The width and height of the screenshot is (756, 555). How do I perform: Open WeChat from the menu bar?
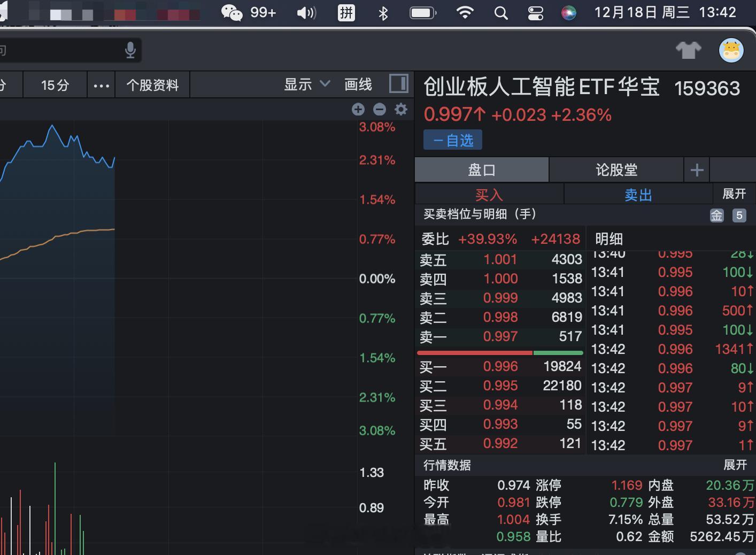pyautogui.click(x=232, y=12)
